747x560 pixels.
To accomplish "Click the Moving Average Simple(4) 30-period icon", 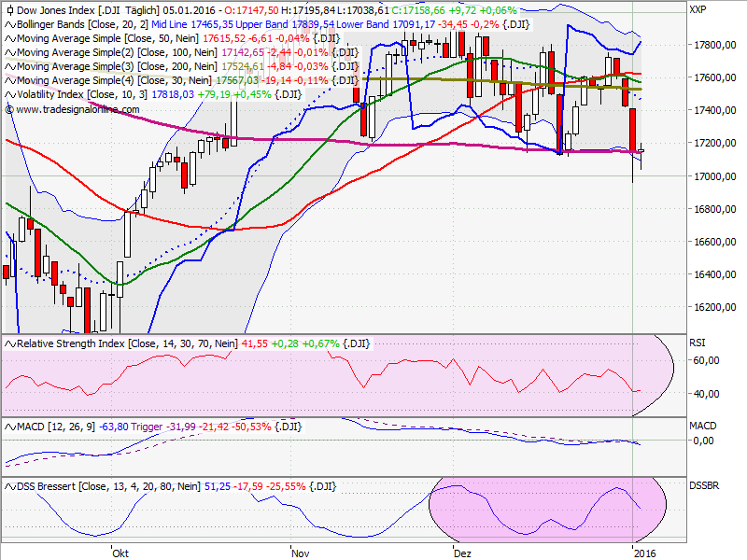I will tap(9, 80).
